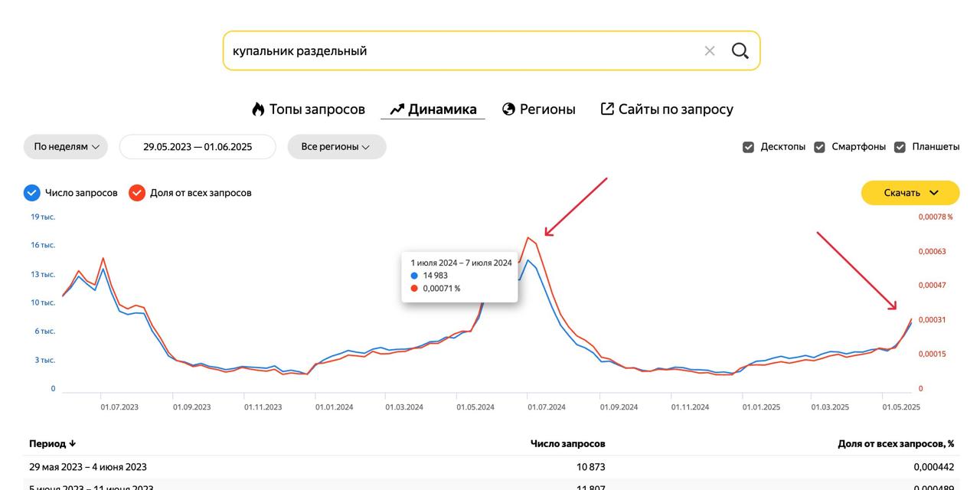This screenshot has width=980, height=490.
Task: Open the date range 29.05.2023 — 01.06.2025 picker
Action: [x=198, y=147]
